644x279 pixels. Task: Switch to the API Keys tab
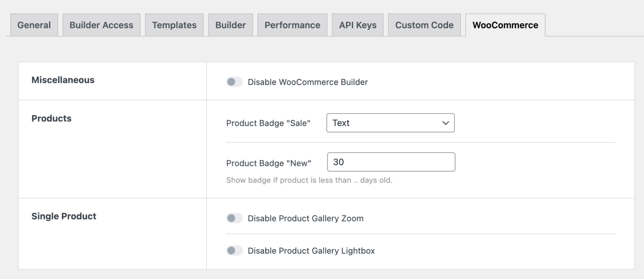pos(357,25)
